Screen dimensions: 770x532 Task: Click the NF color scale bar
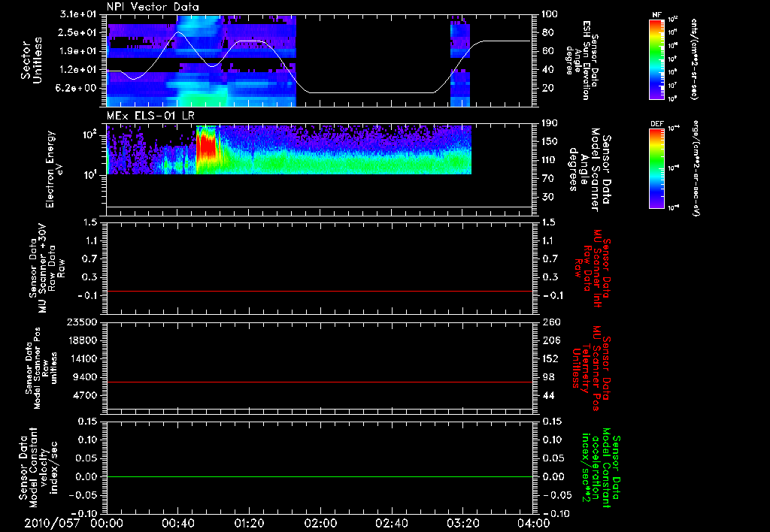click(656, 59)
